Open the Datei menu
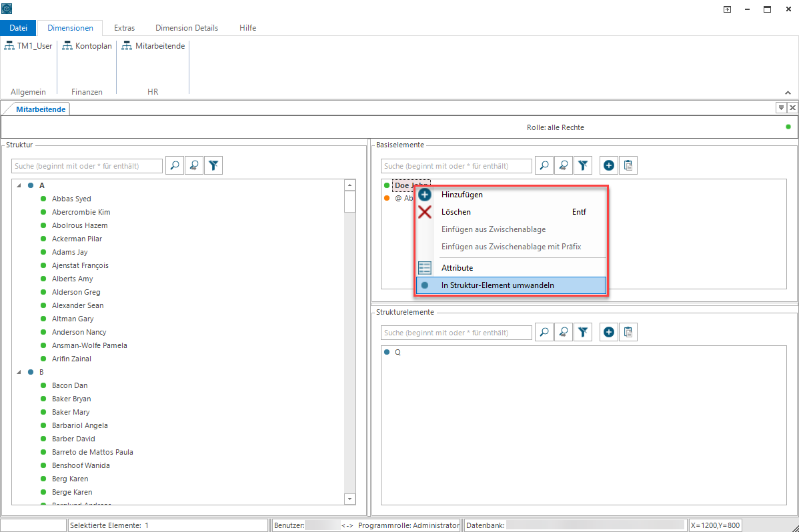 pos(19,28)
